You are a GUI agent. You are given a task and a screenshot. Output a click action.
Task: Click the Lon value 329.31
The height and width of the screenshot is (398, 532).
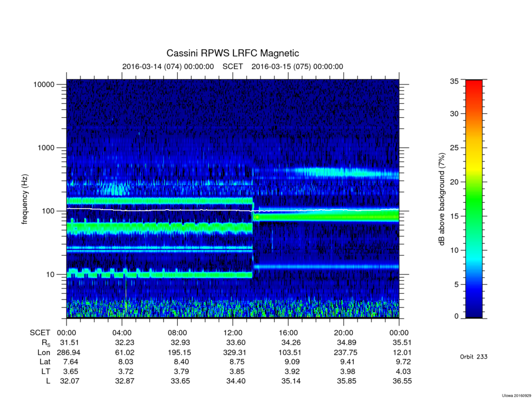pos(235,352)
